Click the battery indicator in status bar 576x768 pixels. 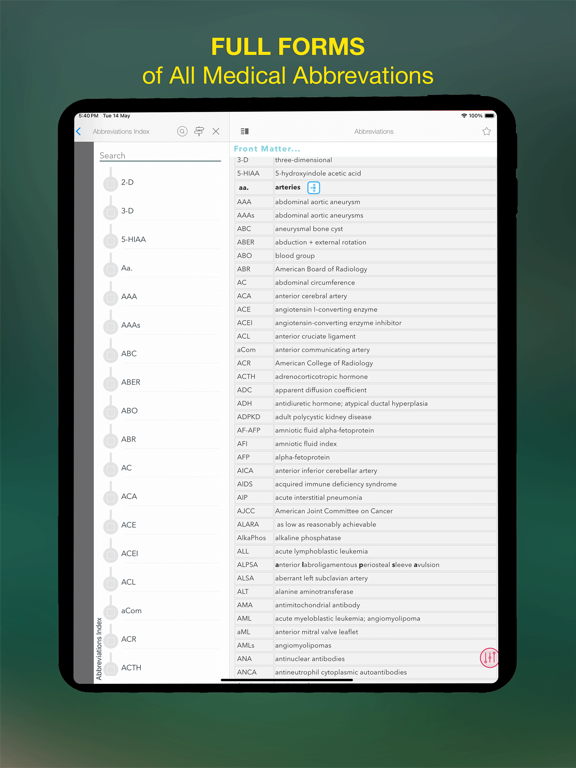(x=490, y=116)
